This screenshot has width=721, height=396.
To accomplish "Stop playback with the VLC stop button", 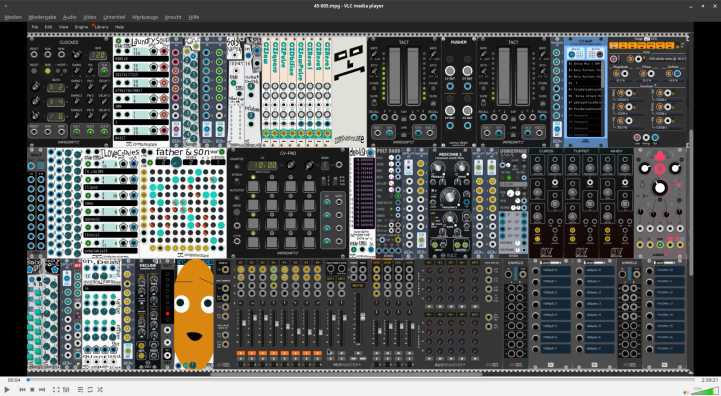I will click(32, 390).
